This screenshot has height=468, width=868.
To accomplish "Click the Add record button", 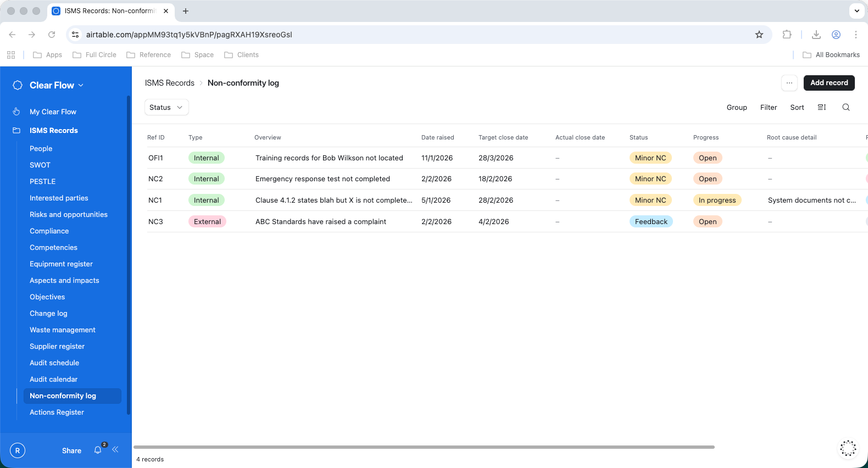I will tap(829, 83).
